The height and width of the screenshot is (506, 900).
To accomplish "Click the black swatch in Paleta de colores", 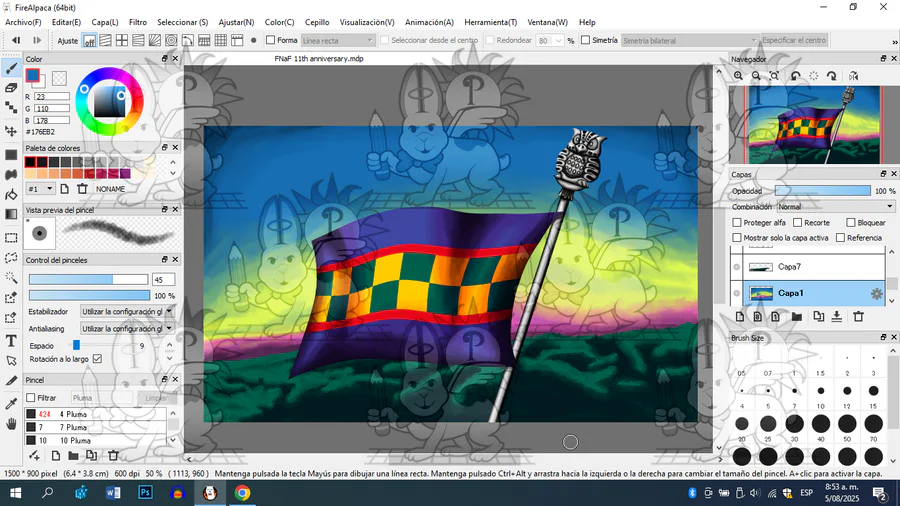I will click(x=30, y=162).
